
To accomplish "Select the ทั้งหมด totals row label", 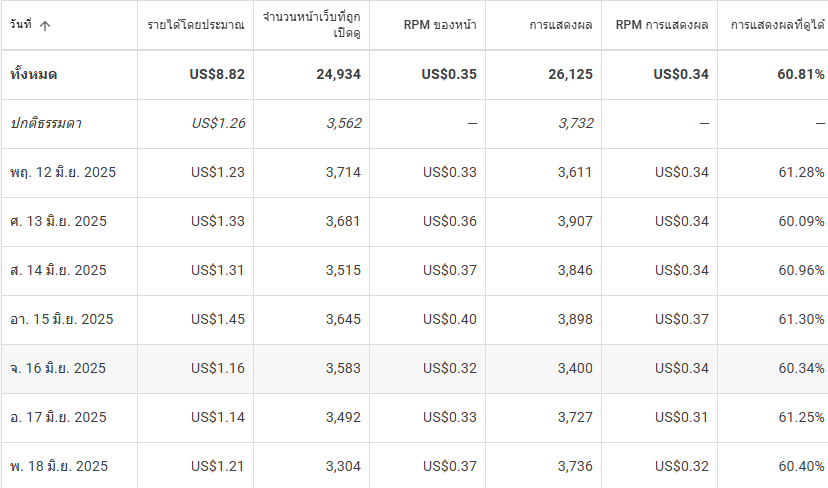I will click(x=33, y=74).
